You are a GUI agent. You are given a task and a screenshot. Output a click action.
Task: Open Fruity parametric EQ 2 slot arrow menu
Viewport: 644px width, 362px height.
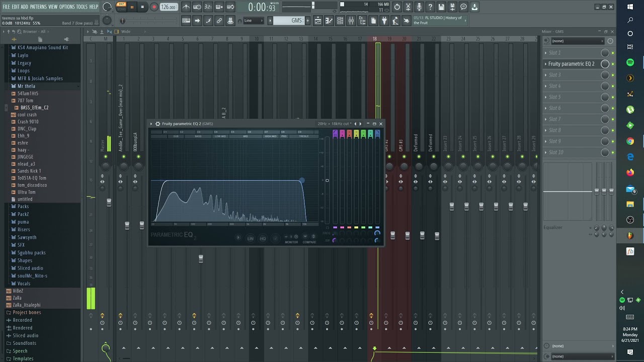(x=546, y=64)
